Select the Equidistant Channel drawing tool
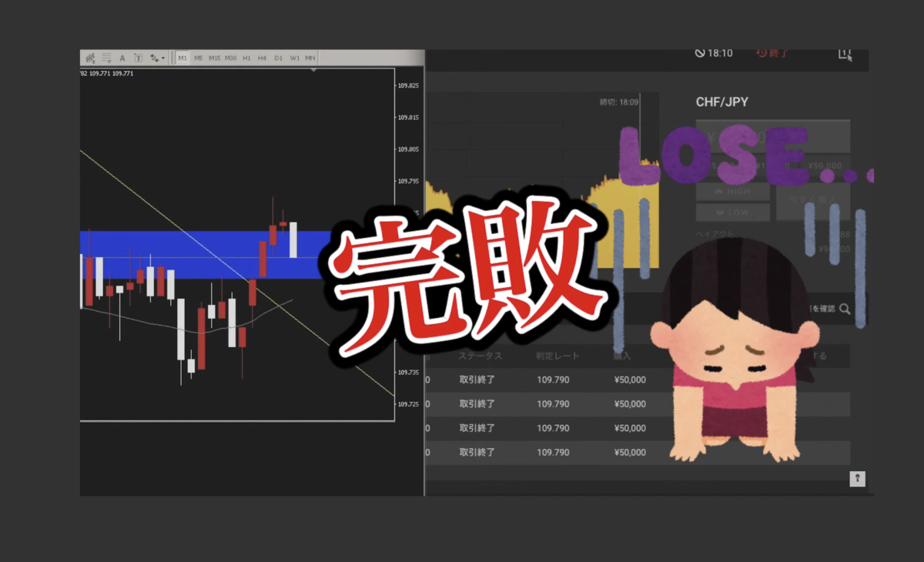 click(x=90, y=58)
